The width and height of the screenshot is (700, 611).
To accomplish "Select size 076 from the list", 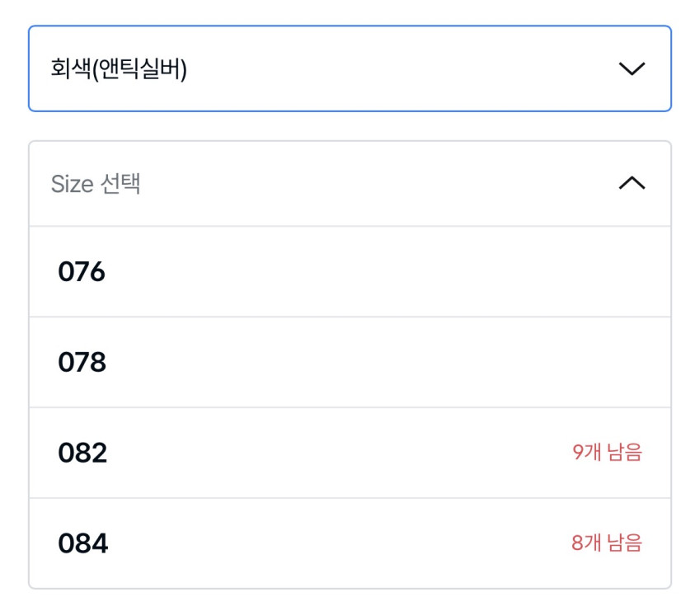I will point(350,272).
